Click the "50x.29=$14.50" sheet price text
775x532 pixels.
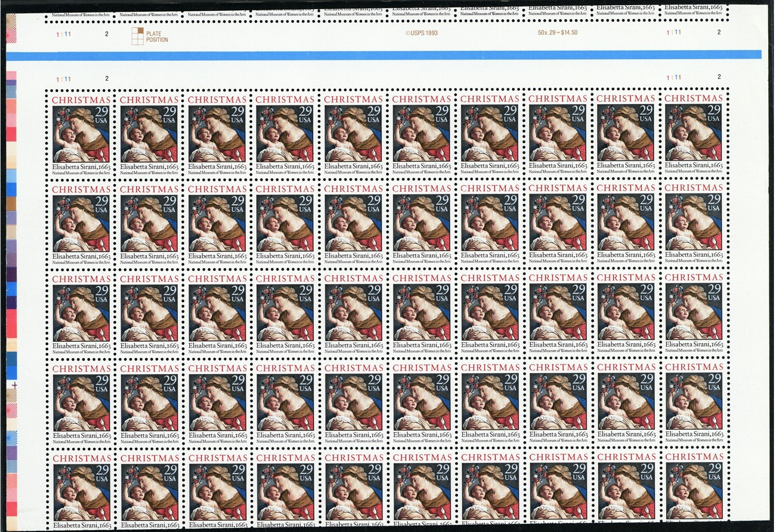point(557,32)
